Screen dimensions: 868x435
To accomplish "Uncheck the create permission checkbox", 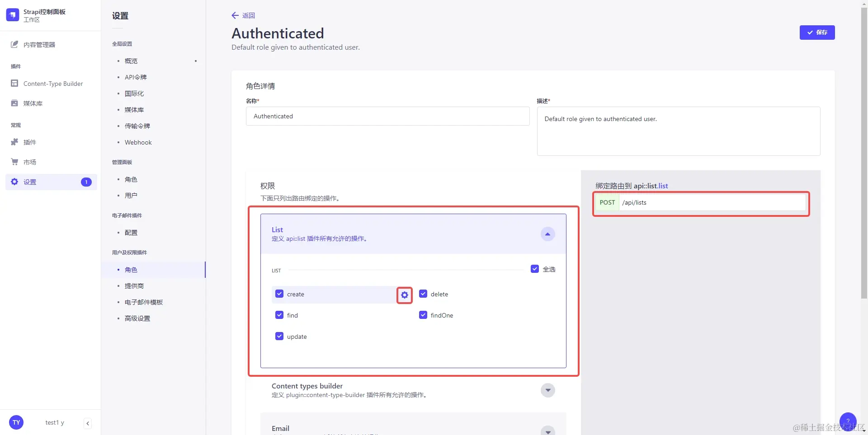I will point(279,294).
